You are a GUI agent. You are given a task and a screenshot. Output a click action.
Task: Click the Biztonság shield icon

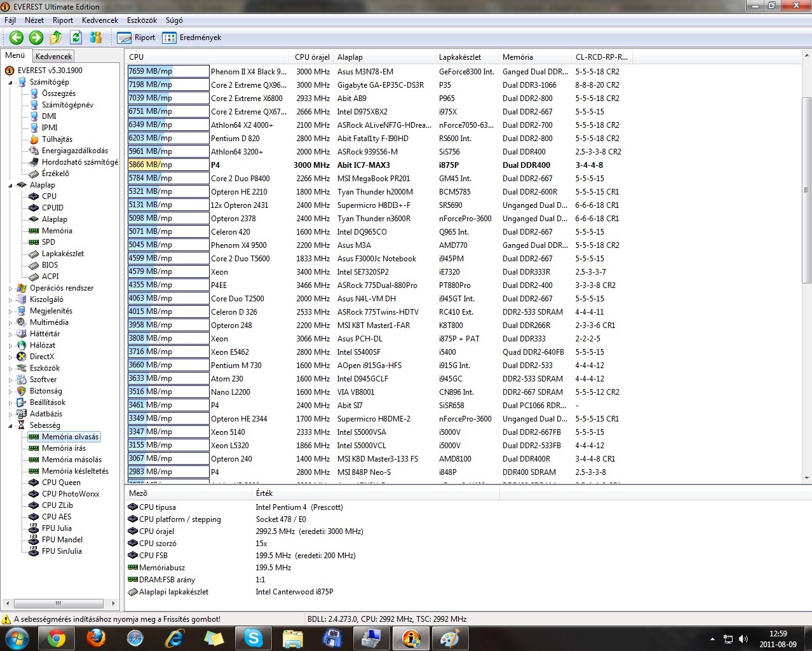click(22, 391)
